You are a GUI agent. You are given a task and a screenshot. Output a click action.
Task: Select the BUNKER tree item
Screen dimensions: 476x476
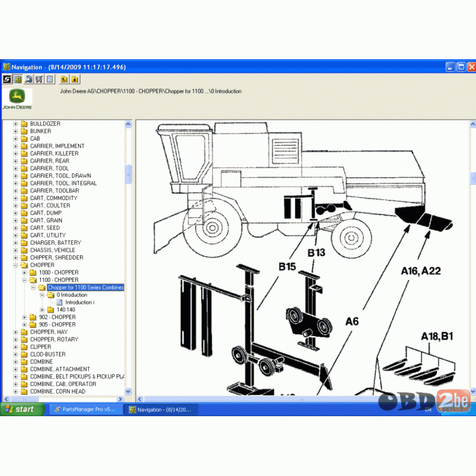pyautogui.click(x=40, y=131)
